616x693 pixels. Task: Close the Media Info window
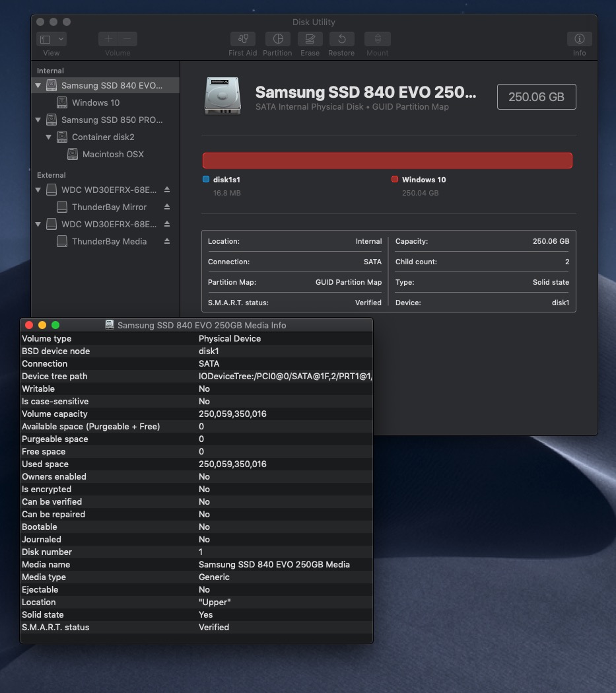pyautogui.click(x=29, y=325)
